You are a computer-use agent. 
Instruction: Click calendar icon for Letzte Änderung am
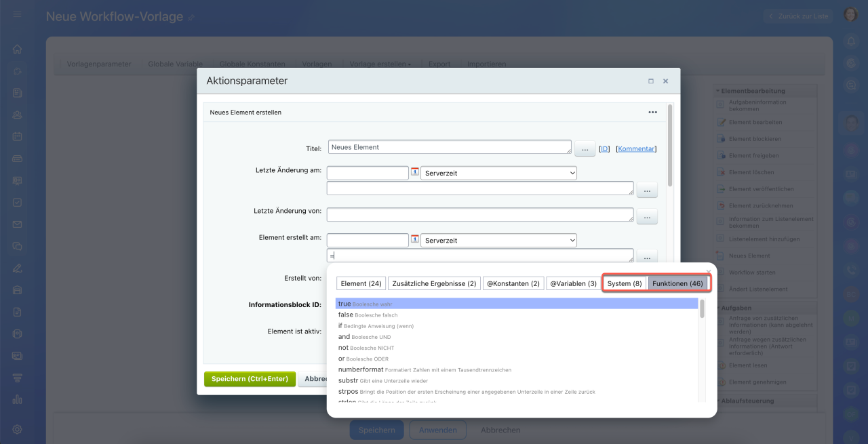[415, 173]
